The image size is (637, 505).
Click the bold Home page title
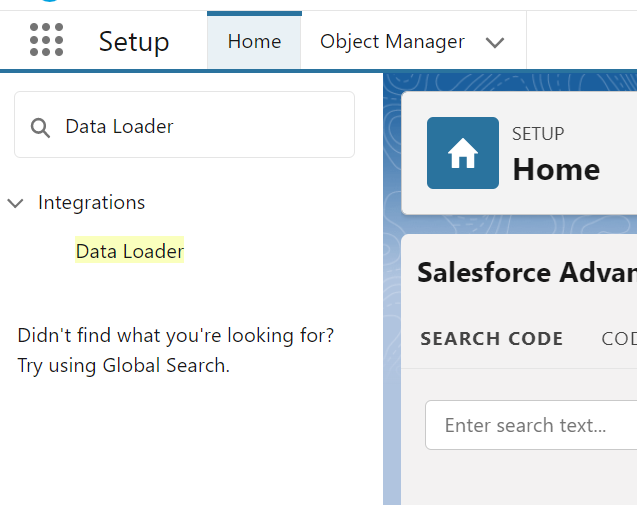(556, 169)
